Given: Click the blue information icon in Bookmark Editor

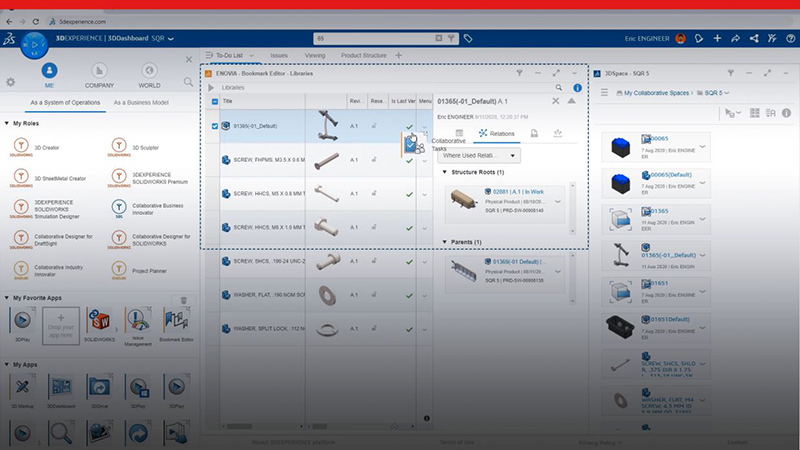Looking at the screenshot, I should pos(577,88).
